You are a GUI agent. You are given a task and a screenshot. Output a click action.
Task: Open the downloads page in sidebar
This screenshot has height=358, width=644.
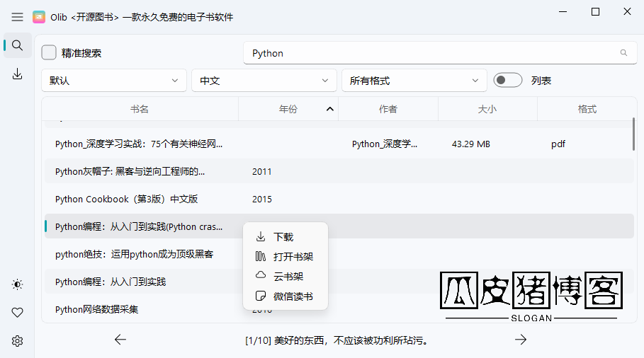17,74
